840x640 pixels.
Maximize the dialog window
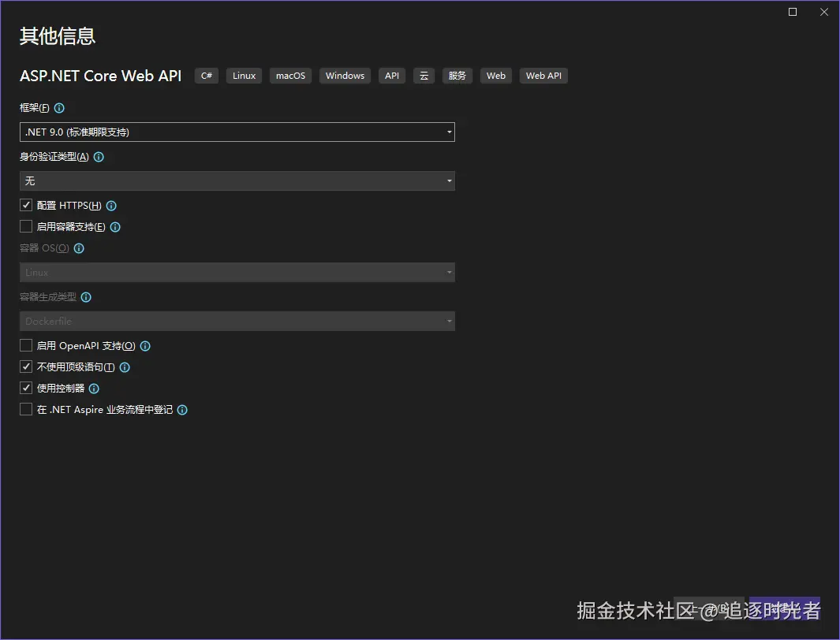tap(793, 12)
